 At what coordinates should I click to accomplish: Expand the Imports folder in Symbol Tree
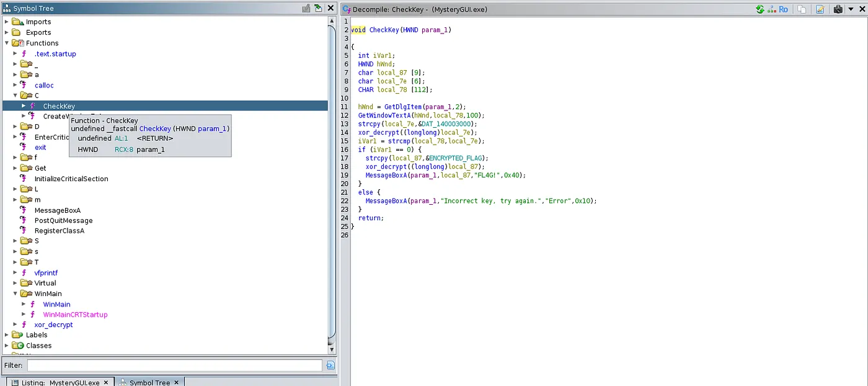(7, 22)
